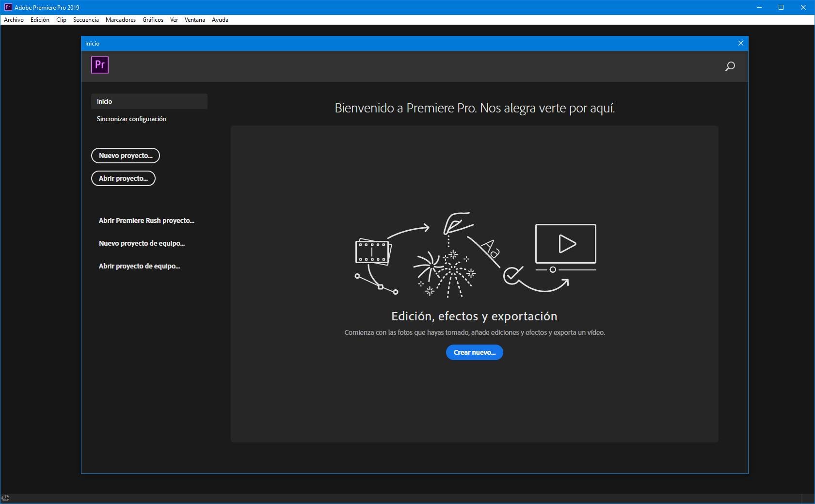This screenshot has width=815, height=504.
Task: Click Abrir proyecto de equipo link
Action: 139,266
